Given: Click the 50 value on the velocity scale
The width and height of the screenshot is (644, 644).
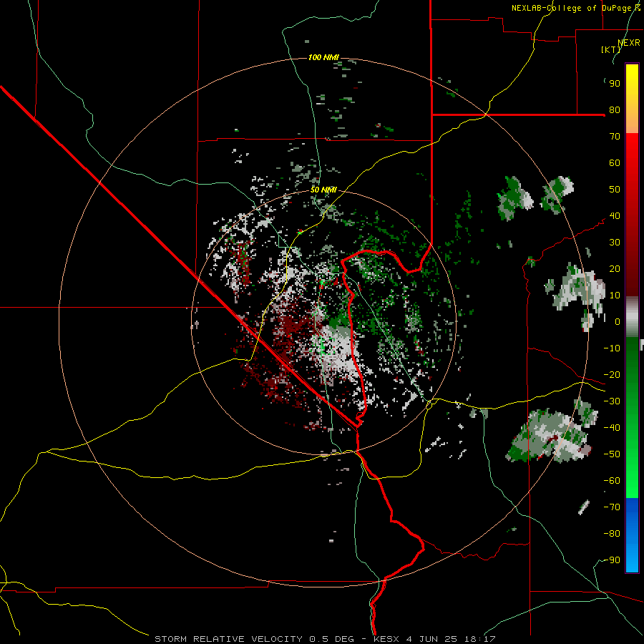Looking at the screenshot, I should click(615, 190).
